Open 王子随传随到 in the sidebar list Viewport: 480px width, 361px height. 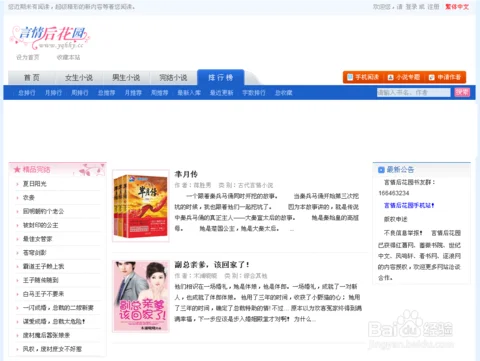point(41,280)
